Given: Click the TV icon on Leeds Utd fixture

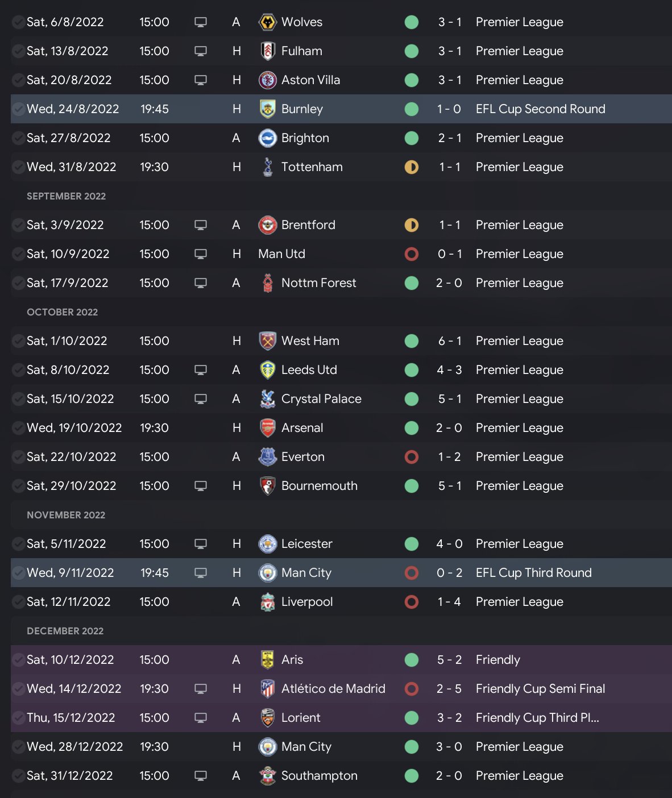Looking at the screenshot, I should (x=201, y=370).
